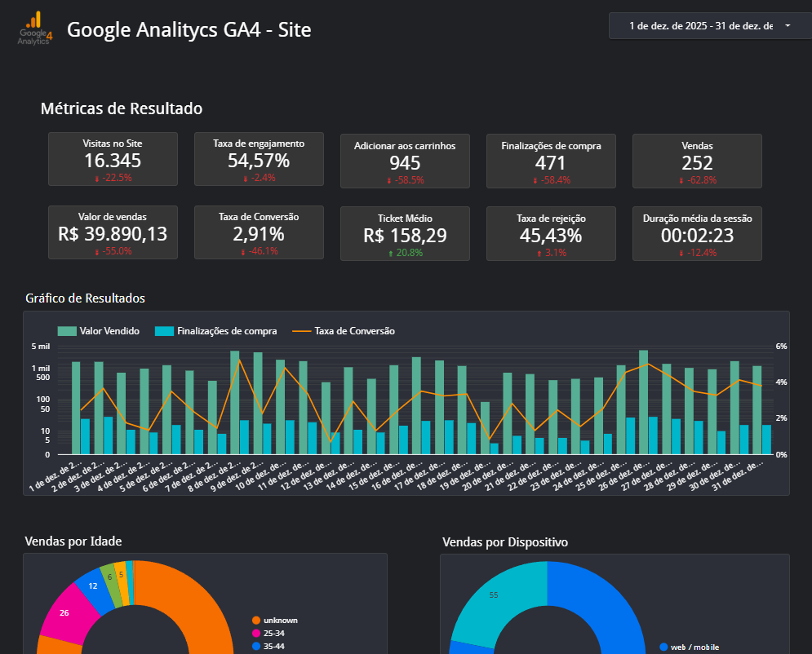Image resolution: width=812 pixels, height=654 pixels.
Task: Click the date range dropdown arrow
Action: coord(788,25)
